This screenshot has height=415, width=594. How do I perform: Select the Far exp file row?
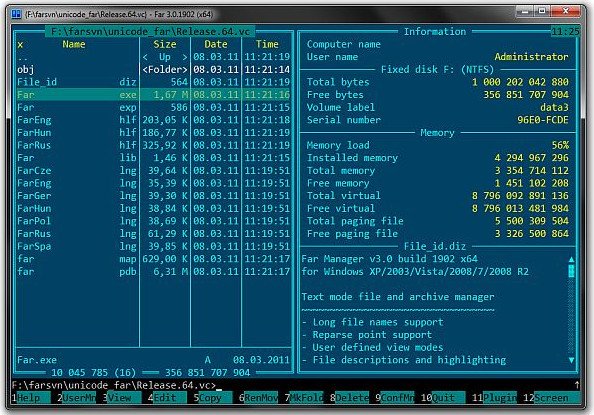153,107
